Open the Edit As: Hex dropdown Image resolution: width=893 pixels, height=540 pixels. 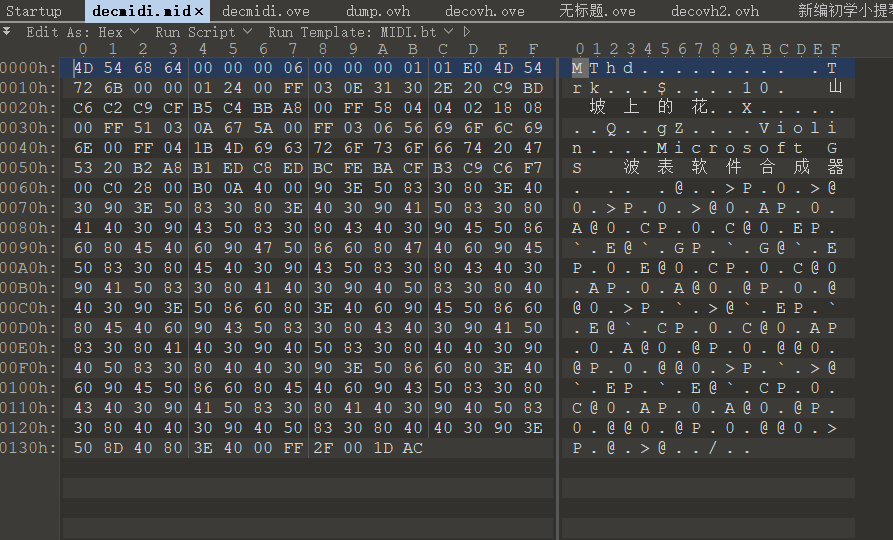[x=83, y=32]
